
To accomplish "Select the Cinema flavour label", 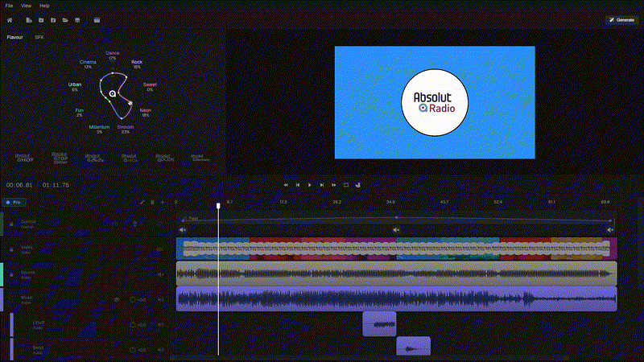I will [88, 63].
